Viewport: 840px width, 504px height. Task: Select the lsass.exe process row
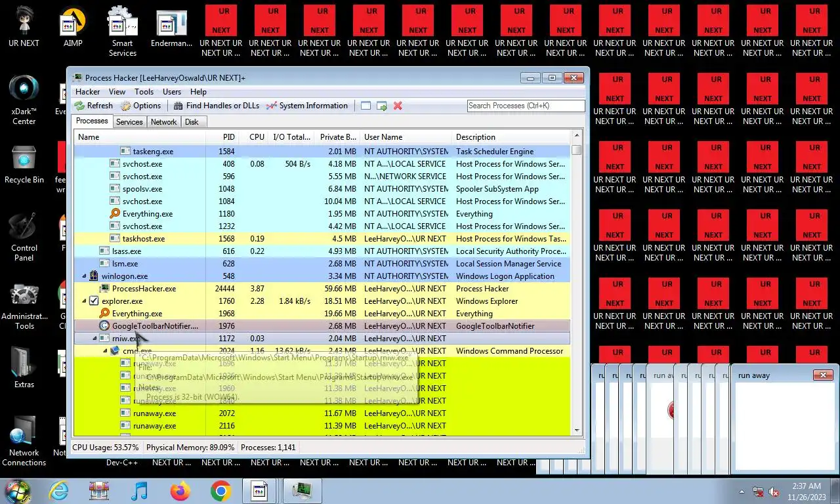(322, 251)
